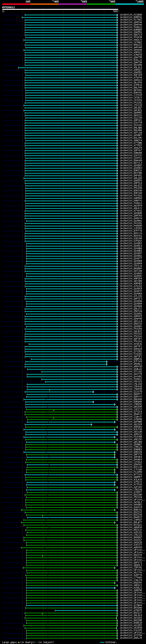Select hit label UniRef100_Q8GTL5
This screenshot has width=146, height=644.
131,35
